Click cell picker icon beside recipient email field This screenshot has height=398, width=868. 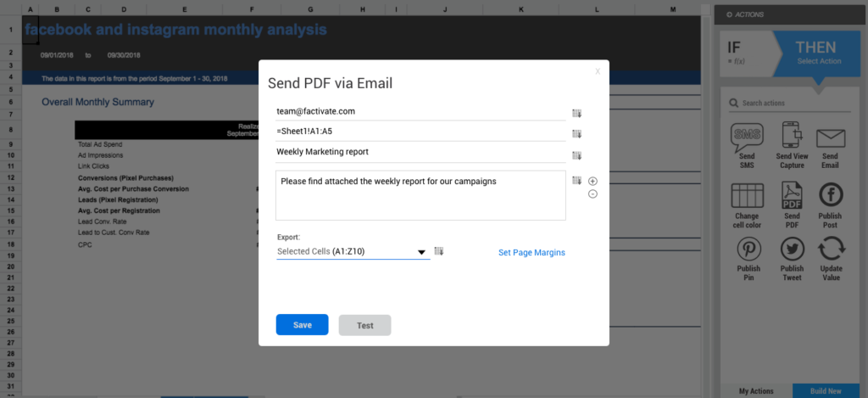click(x=576, y=113)
